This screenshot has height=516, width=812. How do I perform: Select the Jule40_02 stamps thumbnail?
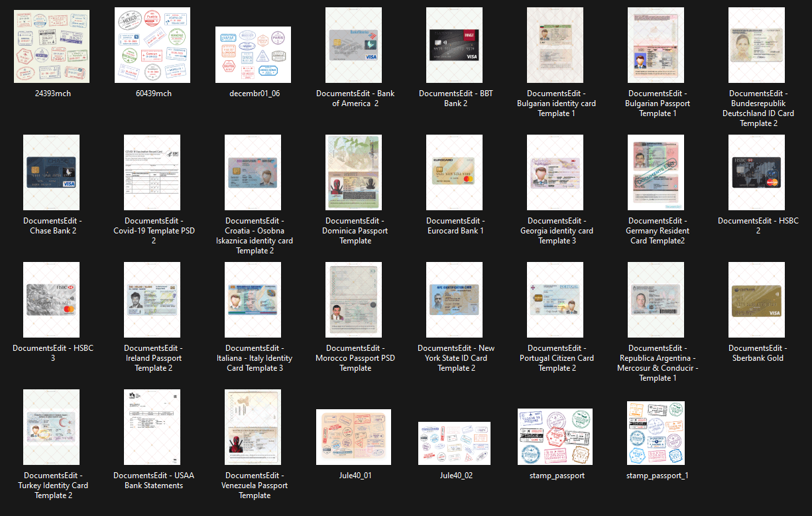pos(455,443)
